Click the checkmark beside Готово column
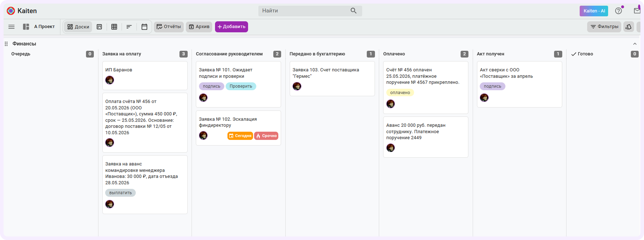Screen dimensions: 644x240 (x=574, y=54)
